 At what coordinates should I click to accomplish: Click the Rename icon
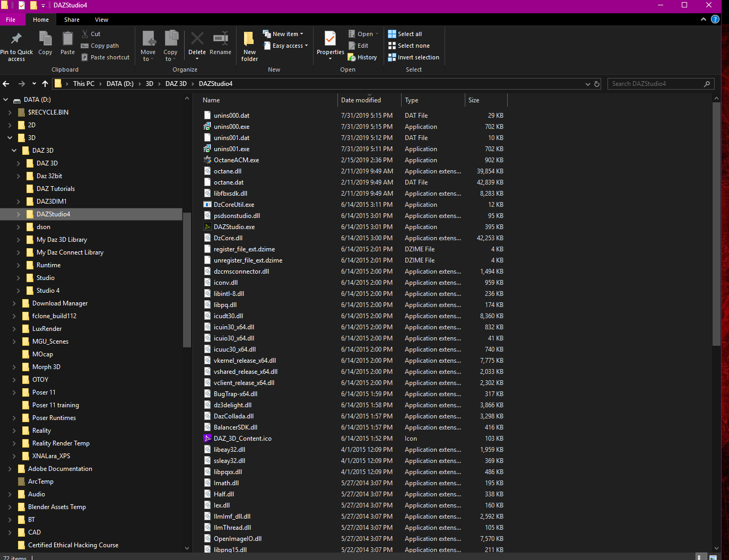coord(220,38)
